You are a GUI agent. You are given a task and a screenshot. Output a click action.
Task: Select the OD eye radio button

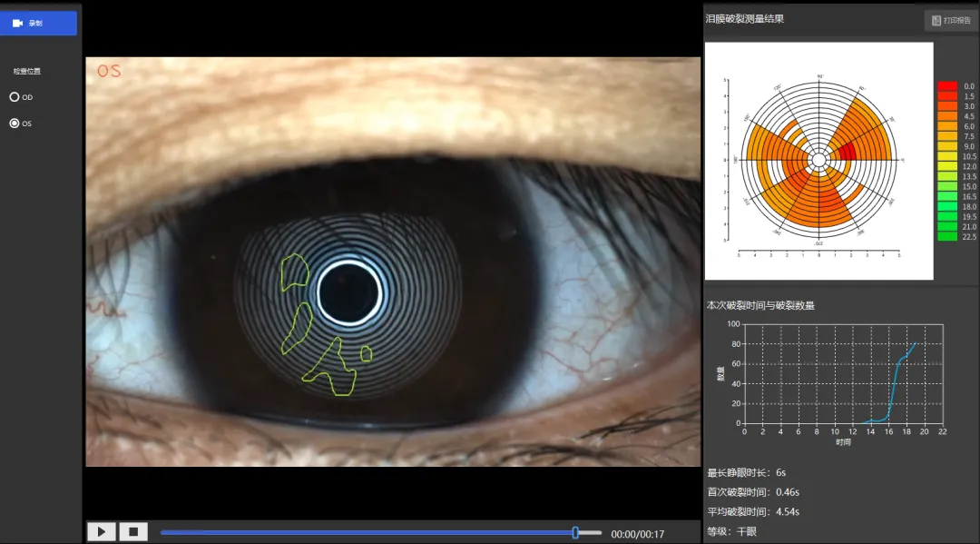click(x=15, y=97)
